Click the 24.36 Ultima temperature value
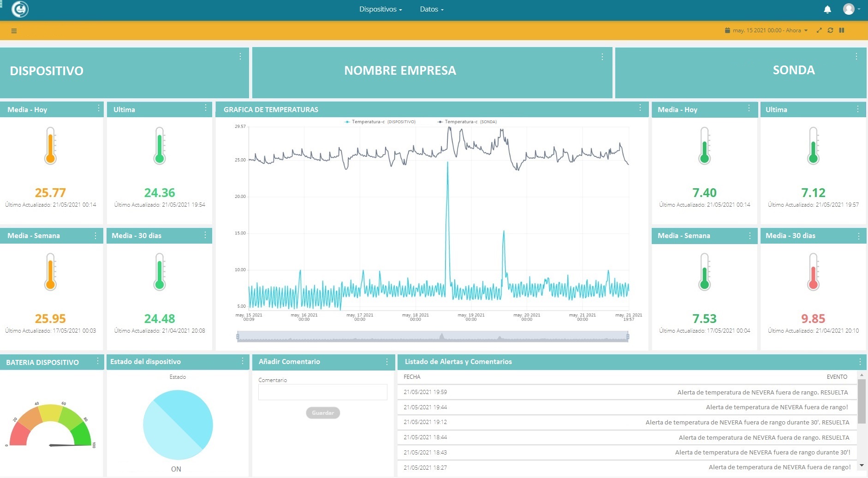 click(160, 193)
